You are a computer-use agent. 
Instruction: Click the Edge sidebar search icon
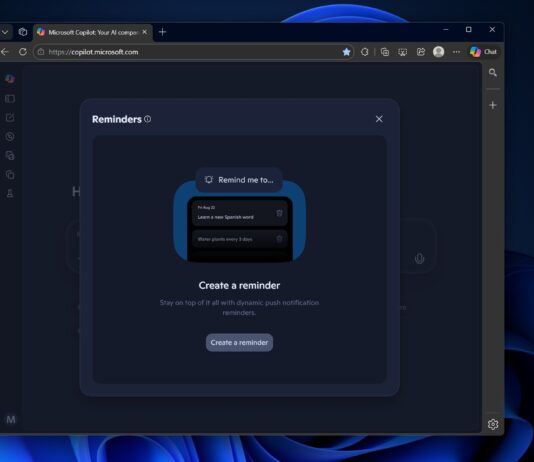pyautogui.click(x=492, y=73)
